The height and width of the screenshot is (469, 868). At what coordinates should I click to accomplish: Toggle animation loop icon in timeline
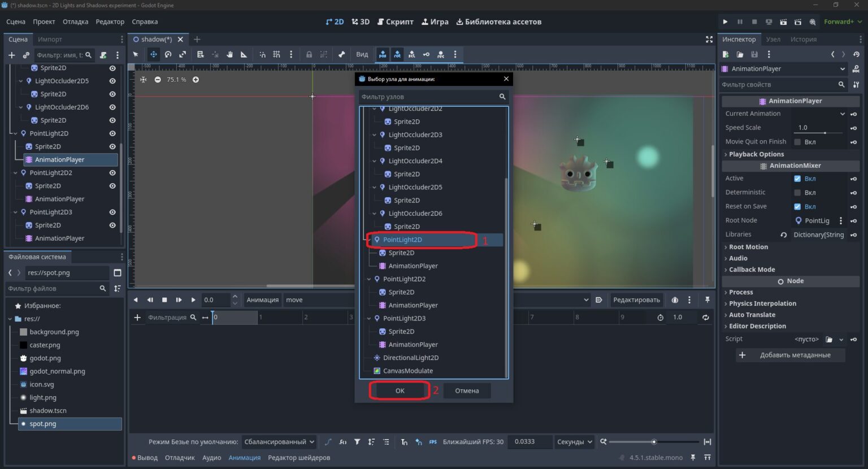click(x=705, y=318)
